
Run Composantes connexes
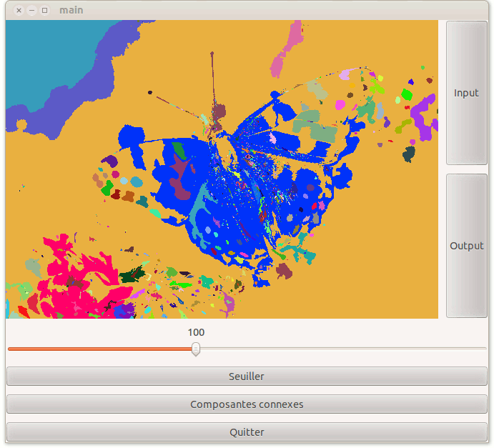click(x=247, y=404)
